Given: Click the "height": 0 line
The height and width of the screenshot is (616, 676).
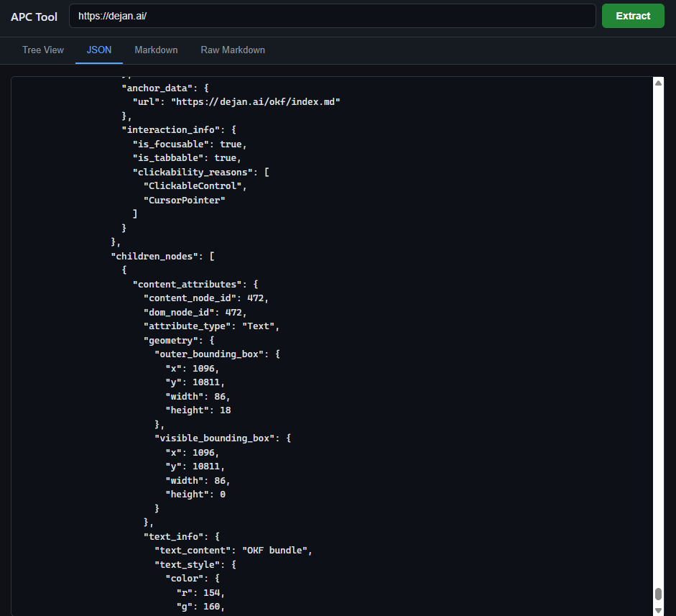Looking at the screenshot, I should click(195, 495).
